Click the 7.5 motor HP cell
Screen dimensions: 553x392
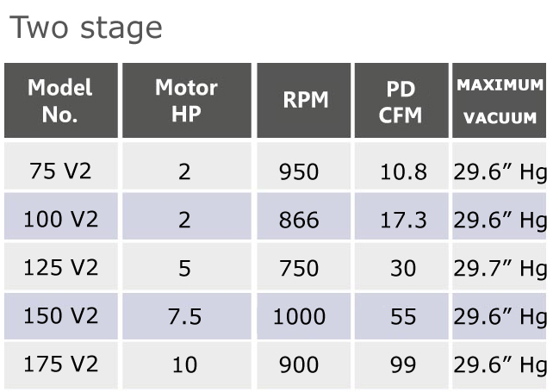pyautogui.click(x=187, y=316)
